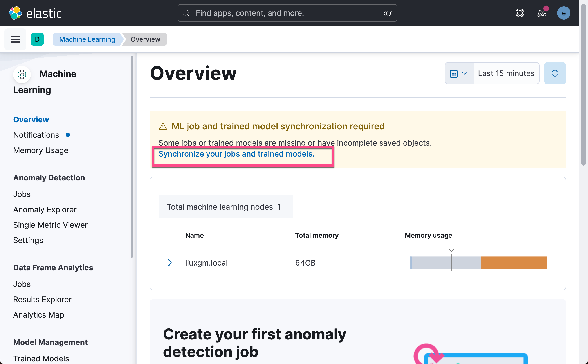Click the refresh button
The height and width of the screenshot is (364, 588).
pos(555,73)
